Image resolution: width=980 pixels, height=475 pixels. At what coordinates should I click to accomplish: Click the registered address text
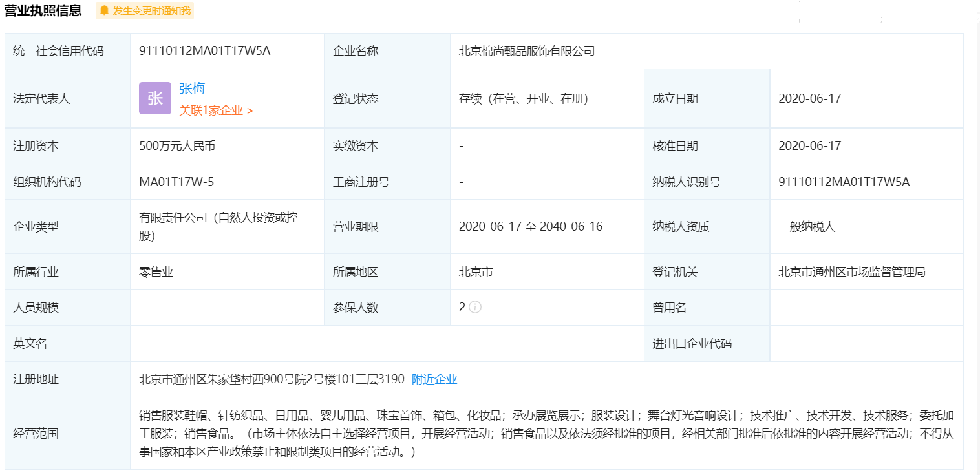tap(272, 379)
